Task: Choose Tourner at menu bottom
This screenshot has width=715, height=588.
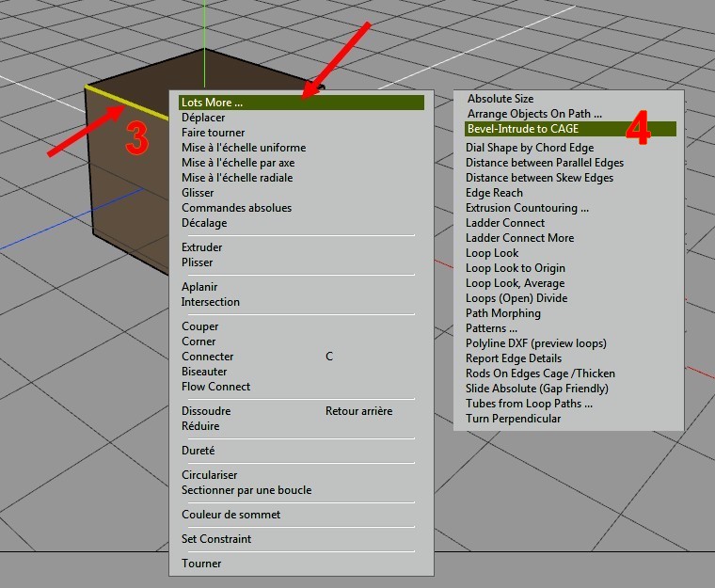Action: pyautogui.click(x=201, y=564)
